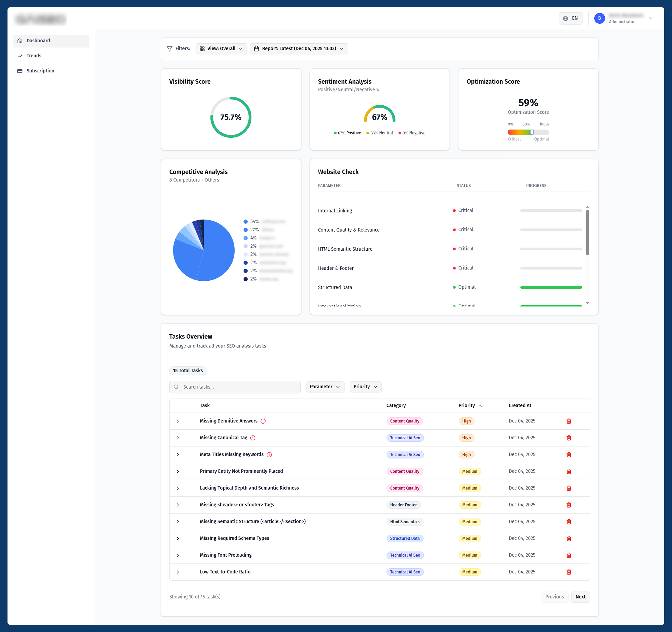Click alert icon next to Meta Titles Missing Keywords
The width and height of the screenshot is (672, 632).
coord(269,455)
